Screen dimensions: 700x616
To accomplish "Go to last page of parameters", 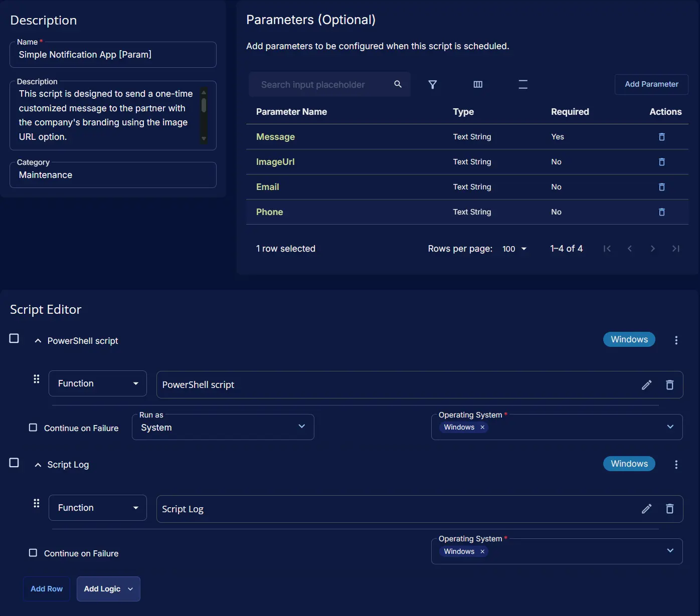I will pos(675,249).
